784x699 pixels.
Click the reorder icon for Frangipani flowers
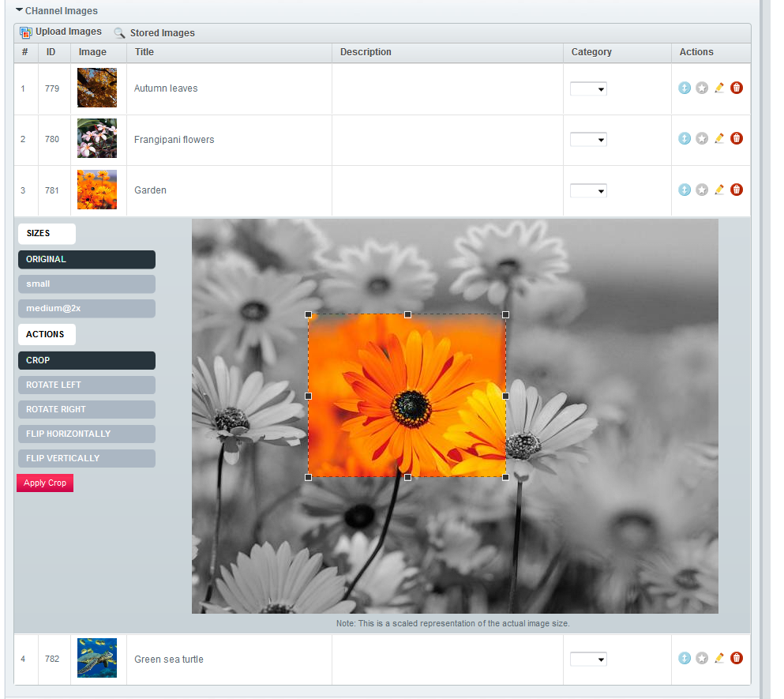pyautogui.click(x=685, y=138)
